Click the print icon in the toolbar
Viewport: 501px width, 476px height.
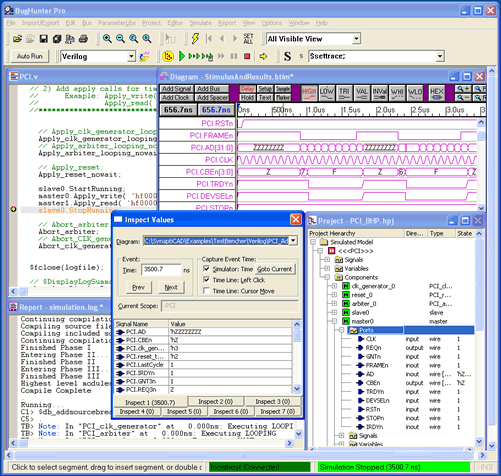(x=83, y=39)
